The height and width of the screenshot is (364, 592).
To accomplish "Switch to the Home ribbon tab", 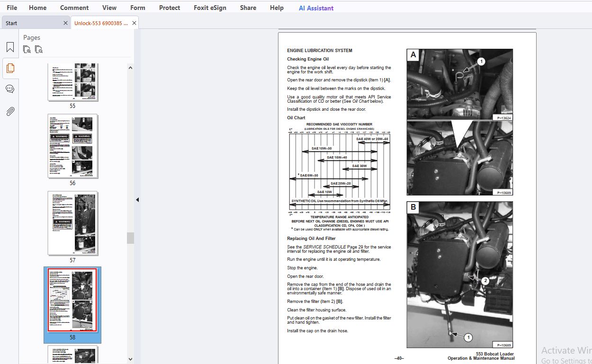I will coord(38,8).
